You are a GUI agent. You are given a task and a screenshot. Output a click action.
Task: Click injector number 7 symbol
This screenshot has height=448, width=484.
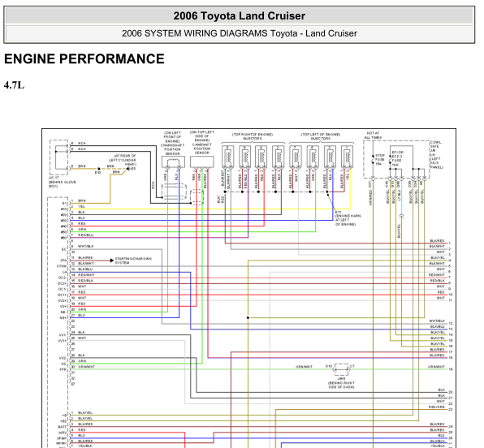[296, 157]
